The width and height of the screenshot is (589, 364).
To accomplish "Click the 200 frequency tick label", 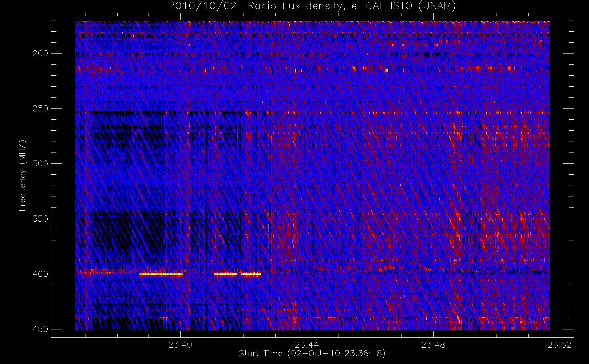I will [x=40, y=54].
